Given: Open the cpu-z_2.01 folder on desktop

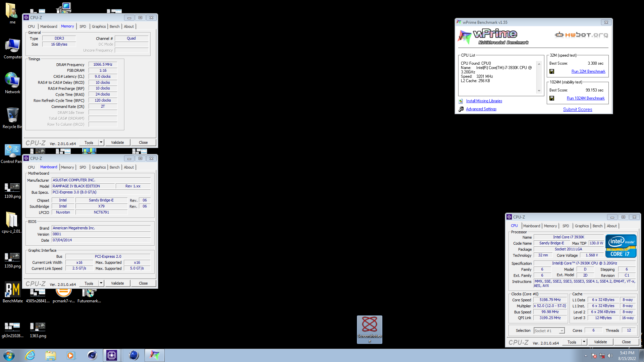Looking at the screenshot, I should click(x=12, y=222).
